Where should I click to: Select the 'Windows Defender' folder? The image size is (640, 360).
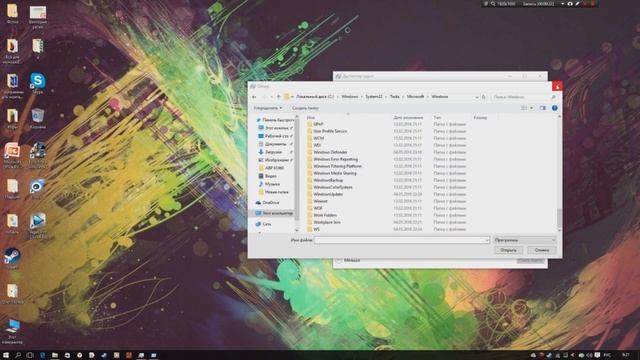pos(330,152)
